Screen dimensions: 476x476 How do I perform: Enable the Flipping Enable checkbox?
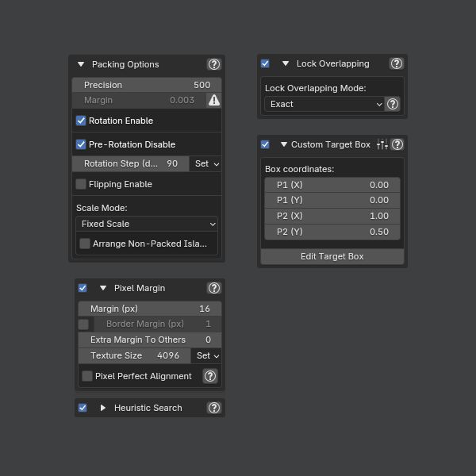(x=81, y=184)
